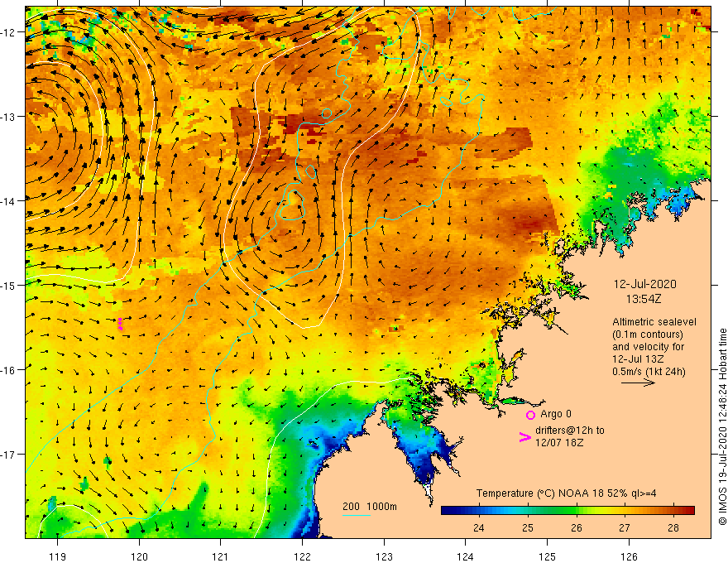Click the -16 latitude axis label

(9, 370)
